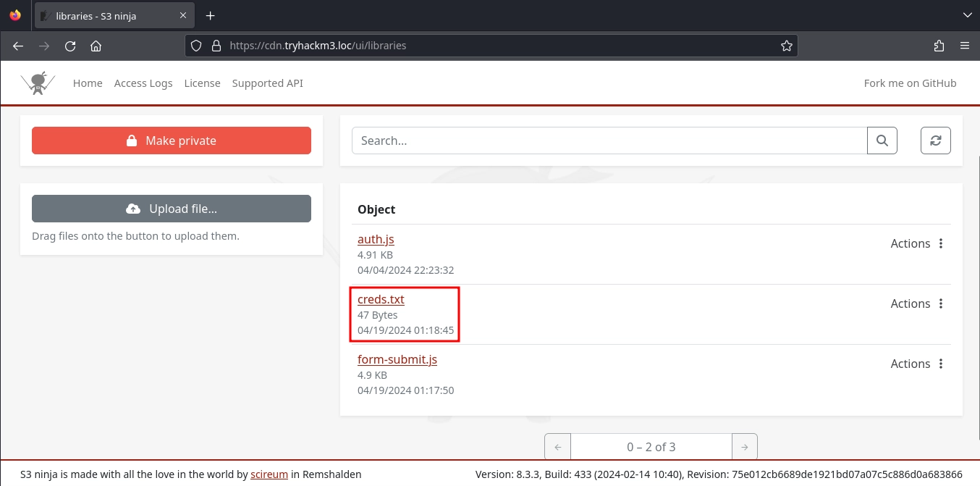980x486 pixels.
Task: Open the Access Logs menu item
Action: [x=143, y=83]
